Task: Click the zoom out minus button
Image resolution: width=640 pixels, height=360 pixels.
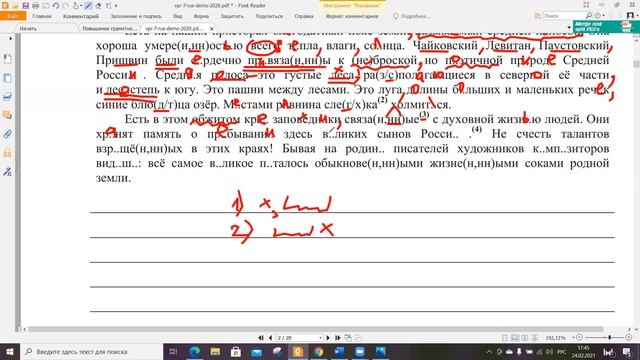Action: (x=580, y=338)
